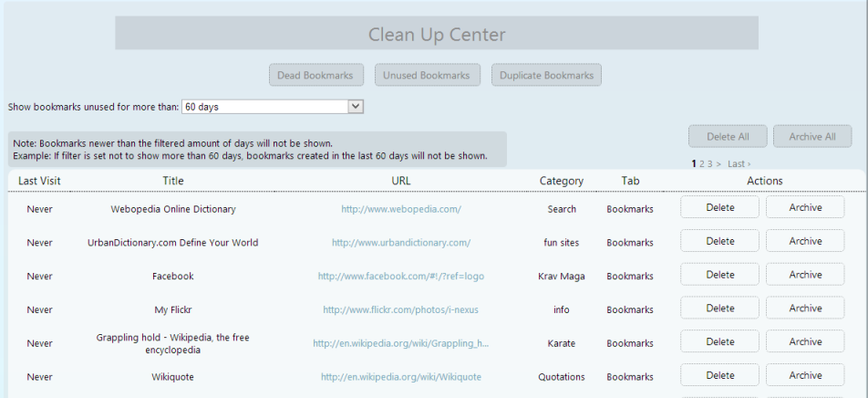Go to page 3 of results
This screenshot has height=398, width=868.
[710, 164]
